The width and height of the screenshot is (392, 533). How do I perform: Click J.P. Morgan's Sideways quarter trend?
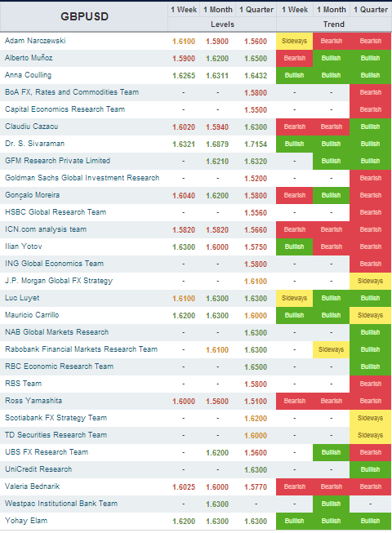click(x=370, y=281)
